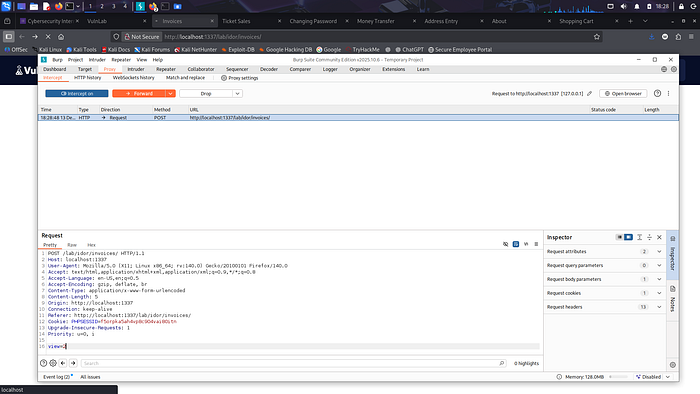Bookmark this page with the star icon

click(596, 37)
